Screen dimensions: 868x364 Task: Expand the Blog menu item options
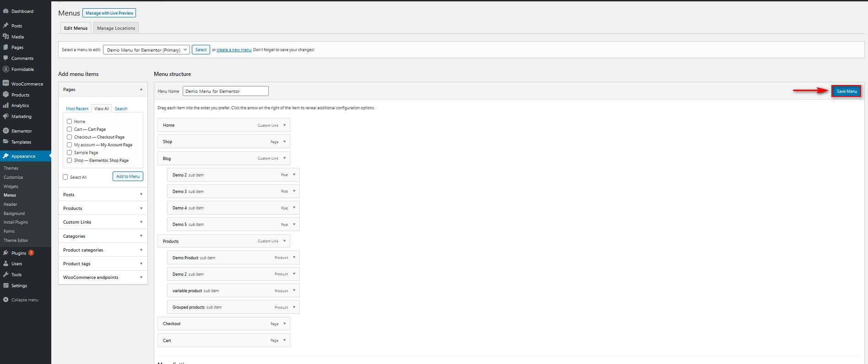coord(284,158)
